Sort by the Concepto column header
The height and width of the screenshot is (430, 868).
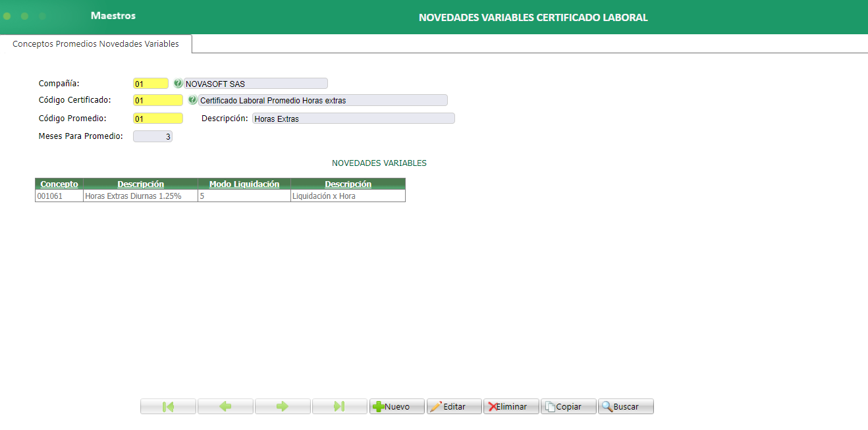coord(59,184)
